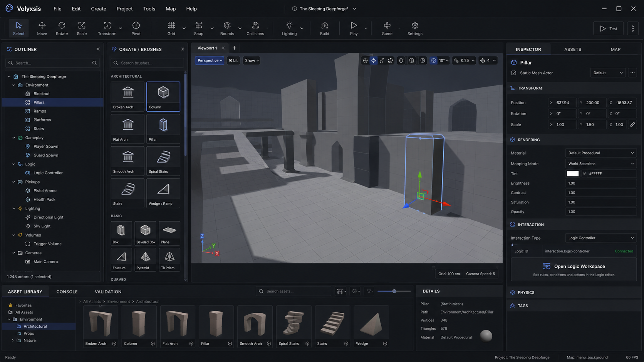Screen dimensions: 644x362
Task: Choose the Wedge / Ramp brush
Action: tap(163, 193)
